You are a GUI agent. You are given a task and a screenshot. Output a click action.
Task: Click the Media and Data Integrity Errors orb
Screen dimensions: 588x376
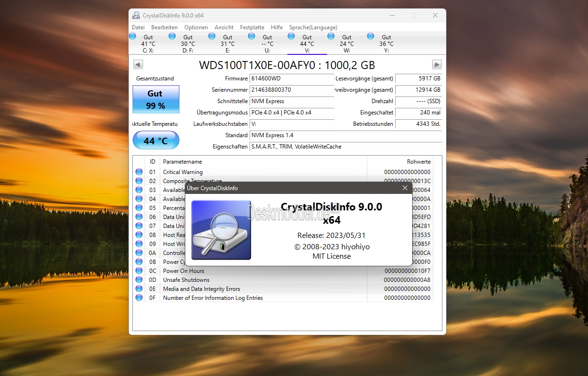pos(139,289)
